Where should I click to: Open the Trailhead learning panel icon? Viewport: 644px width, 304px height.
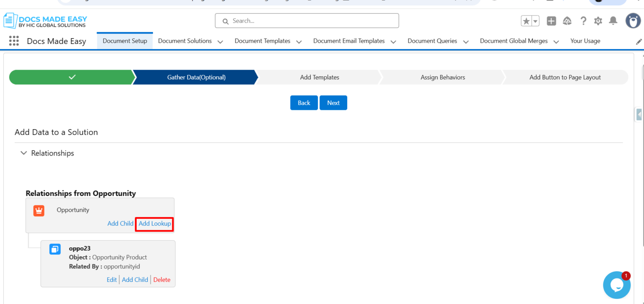point(567,20)
